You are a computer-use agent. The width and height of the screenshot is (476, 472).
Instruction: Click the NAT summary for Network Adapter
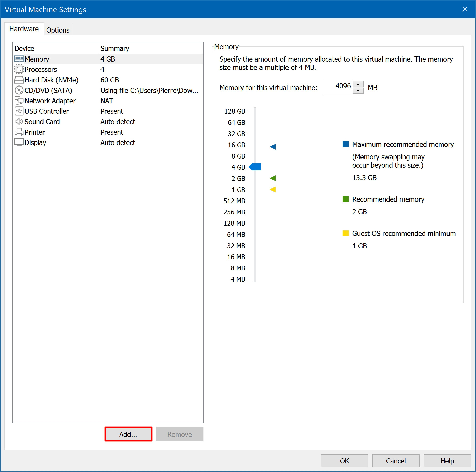coord(107,101)
